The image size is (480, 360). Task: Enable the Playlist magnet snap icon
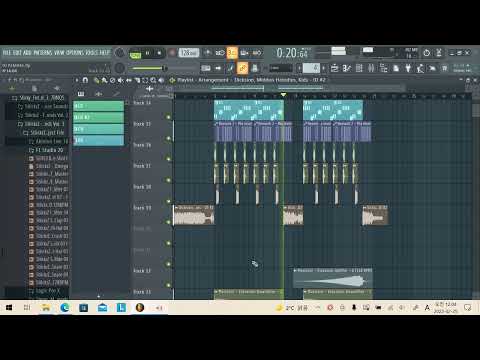pos(85,80)
